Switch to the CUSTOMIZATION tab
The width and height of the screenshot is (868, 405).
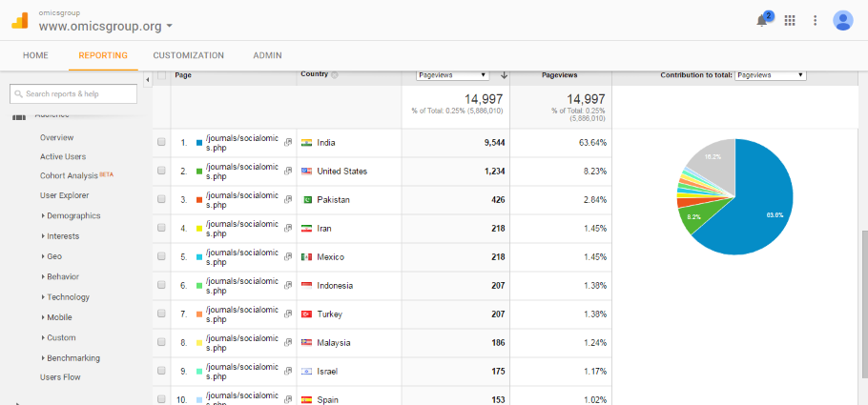click(x=188, y=55)
